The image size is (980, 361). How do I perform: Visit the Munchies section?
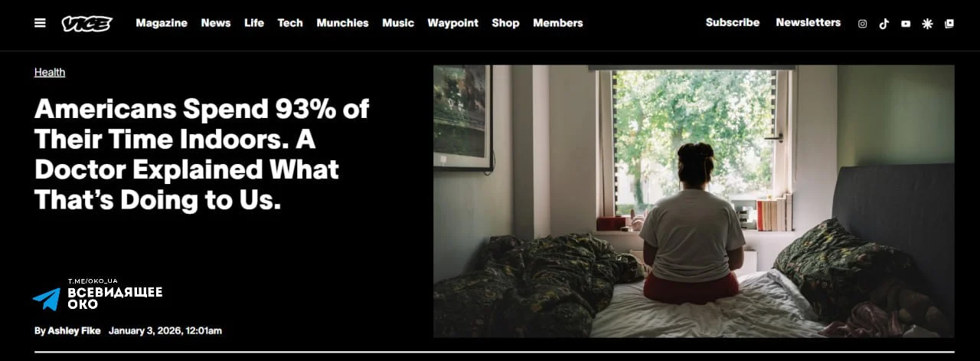pyautogui.click(x=342, y=23)
